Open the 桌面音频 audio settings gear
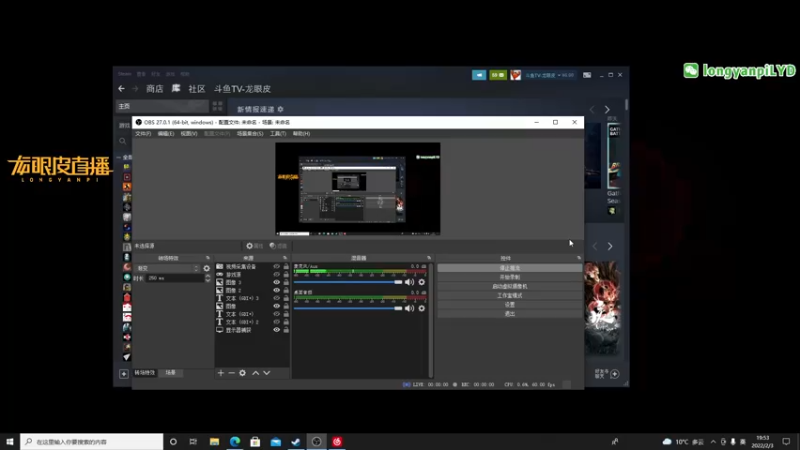 (x=421, y=308)
